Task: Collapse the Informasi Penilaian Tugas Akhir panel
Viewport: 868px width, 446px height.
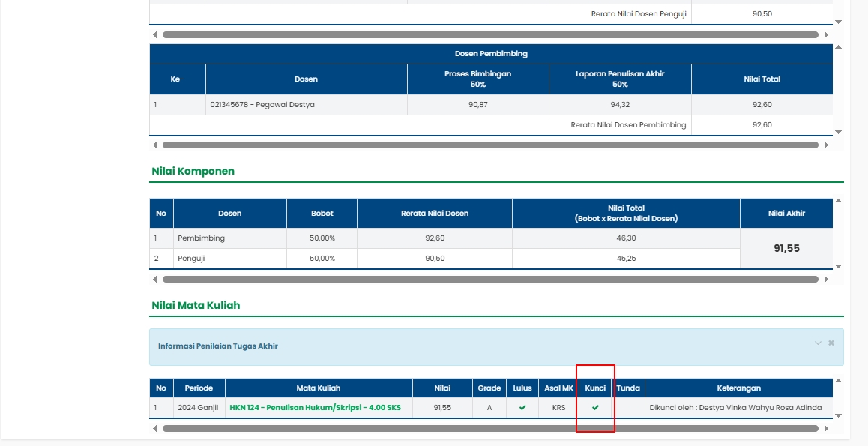Action: click(x=818, y=343)
